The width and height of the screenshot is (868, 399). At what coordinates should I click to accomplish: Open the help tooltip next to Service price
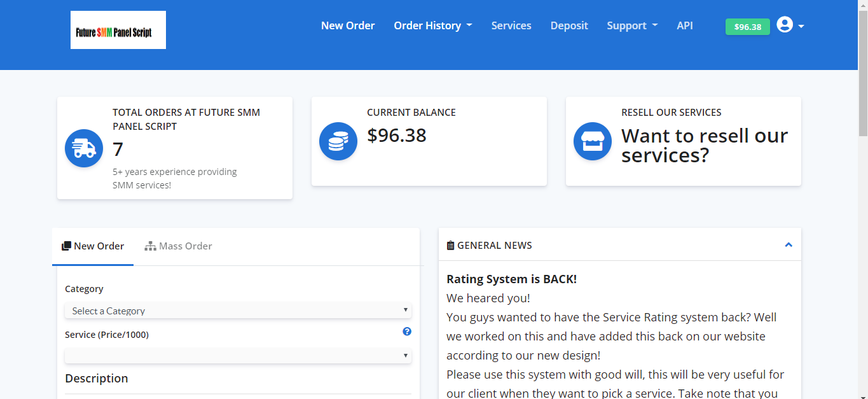(x=407, y=332)
